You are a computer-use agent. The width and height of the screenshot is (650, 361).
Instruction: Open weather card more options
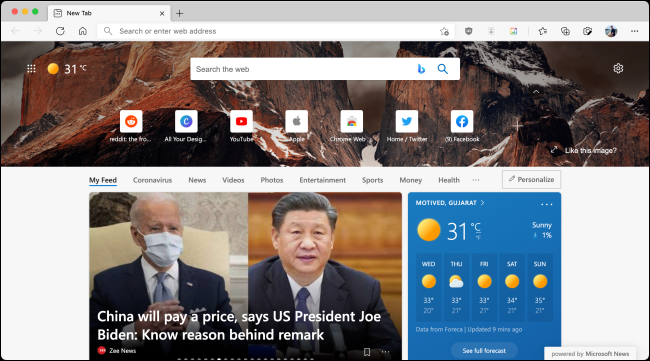click(x=546, y=204)
